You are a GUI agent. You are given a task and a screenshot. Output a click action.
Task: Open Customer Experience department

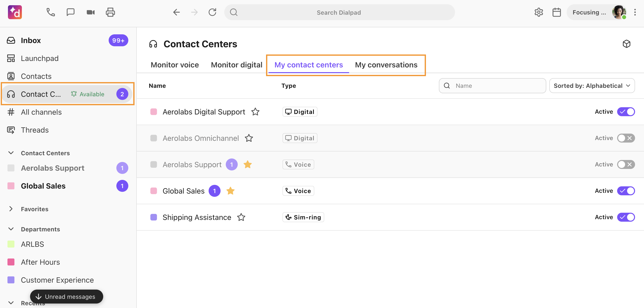point(67,280)
